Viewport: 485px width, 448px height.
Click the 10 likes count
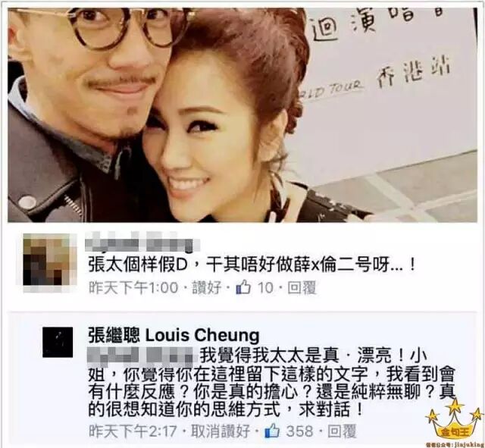tap(266, 288)
